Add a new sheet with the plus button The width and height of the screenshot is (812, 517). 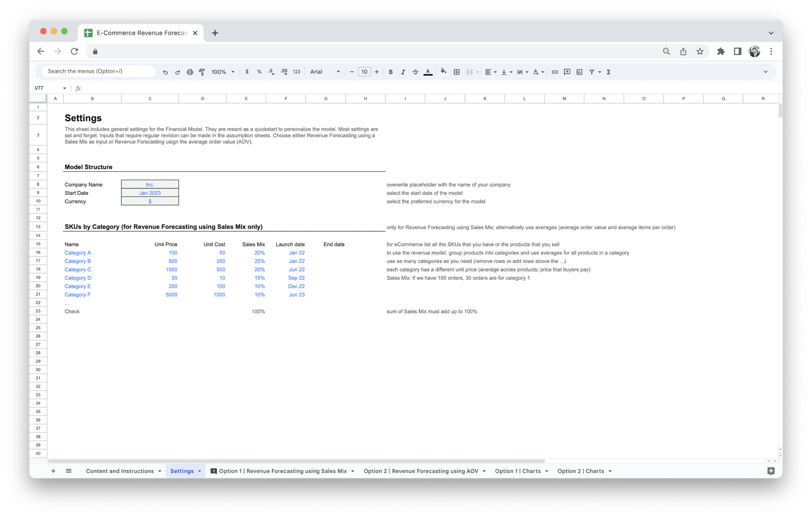point(53,471)
